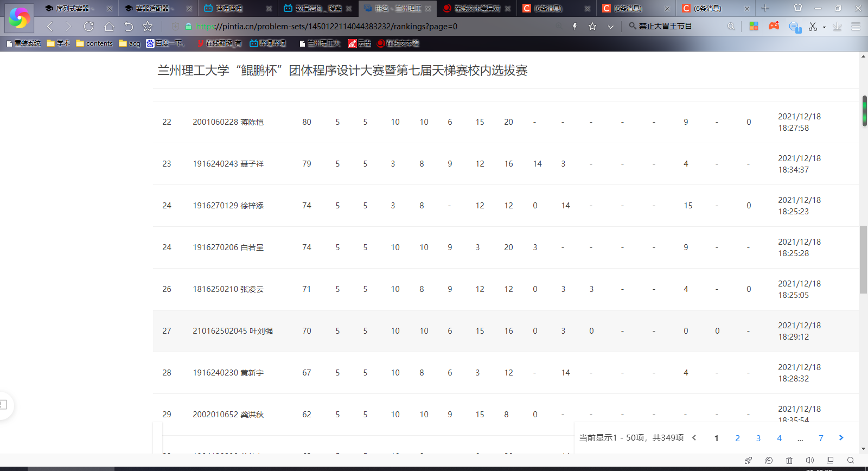Viewport: 868px width, 471px height.
Task: Open the floating sidebar handle at left edge
Action: coord(4,405)
